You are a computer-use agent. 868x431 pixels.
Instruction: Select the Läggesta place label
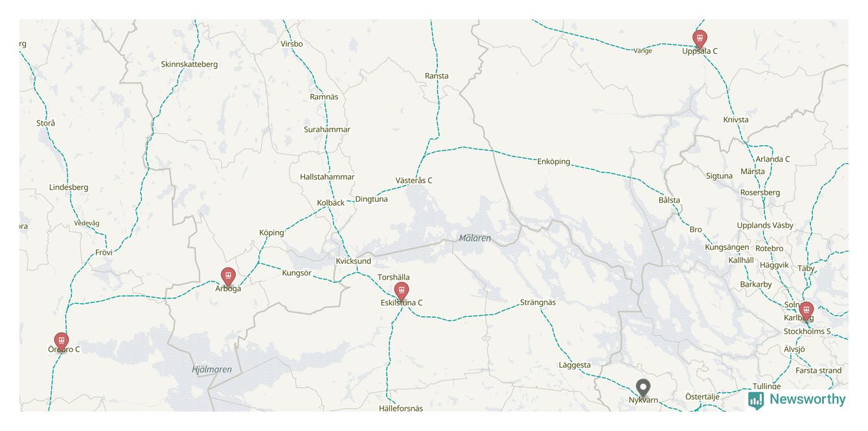pos(575,365)
